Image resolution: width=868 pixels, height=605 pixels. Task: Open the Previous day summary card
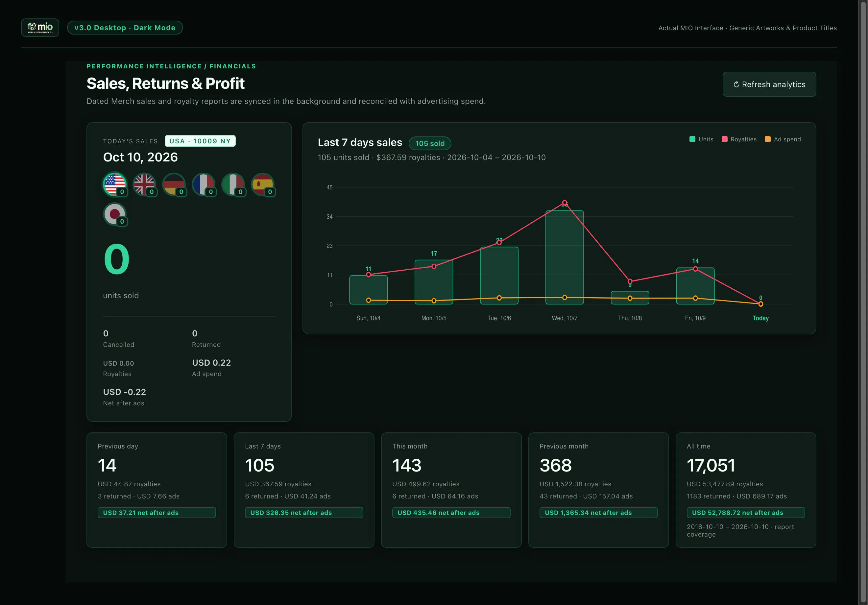[x=157, y=490]
